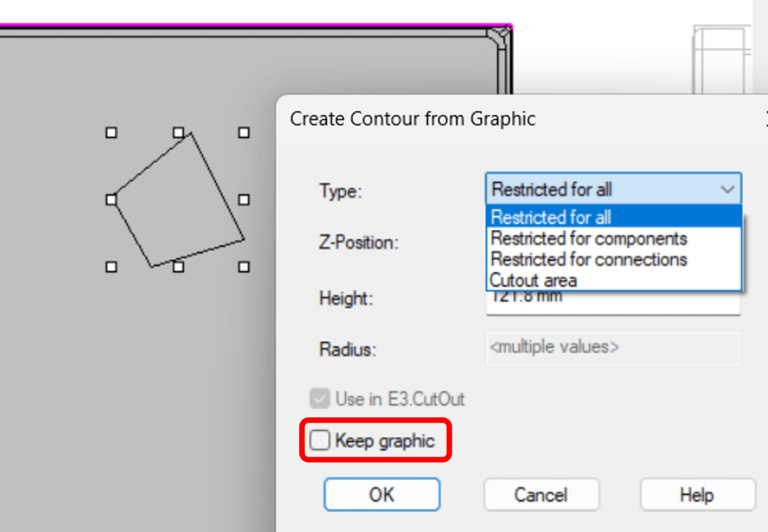
Task: Select "Cutout area" as the contour type
Action: coord(534,280)
